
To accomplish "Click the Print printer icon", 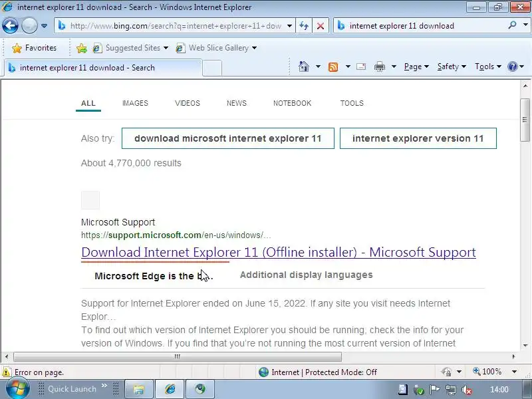I will tap(379, 67).
